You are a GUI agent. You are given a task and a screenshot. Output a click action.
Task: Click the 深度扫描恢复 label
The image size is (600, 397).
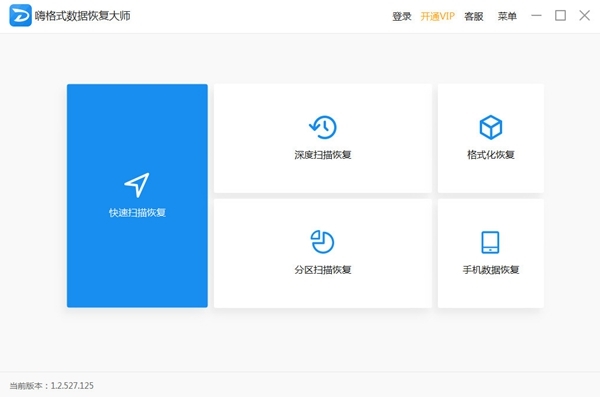pyautogui.click(x=323, y=155)
